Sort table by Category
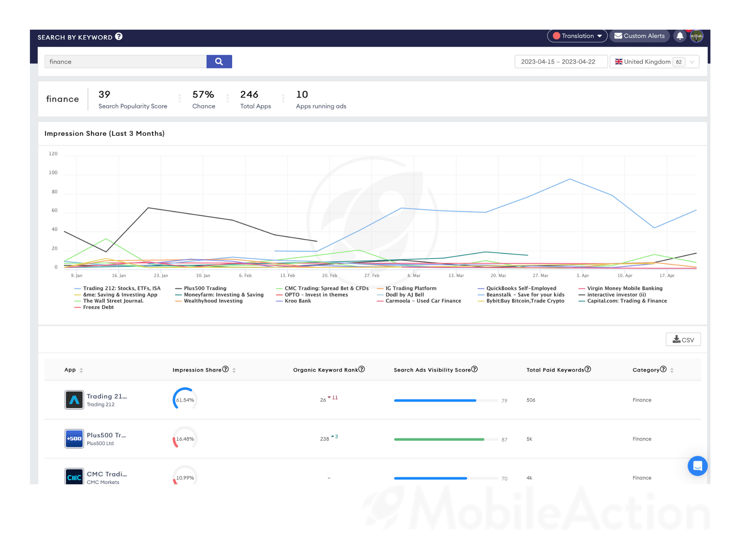Viewport: 740px width, 560px height. click(672, 370)
